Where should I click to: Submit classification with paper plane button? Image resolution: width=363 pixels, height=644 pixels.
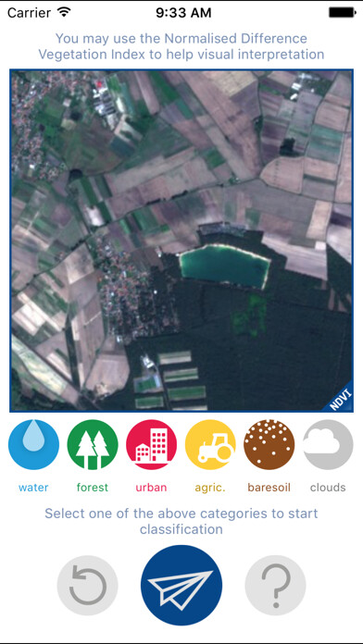(181, 586)
